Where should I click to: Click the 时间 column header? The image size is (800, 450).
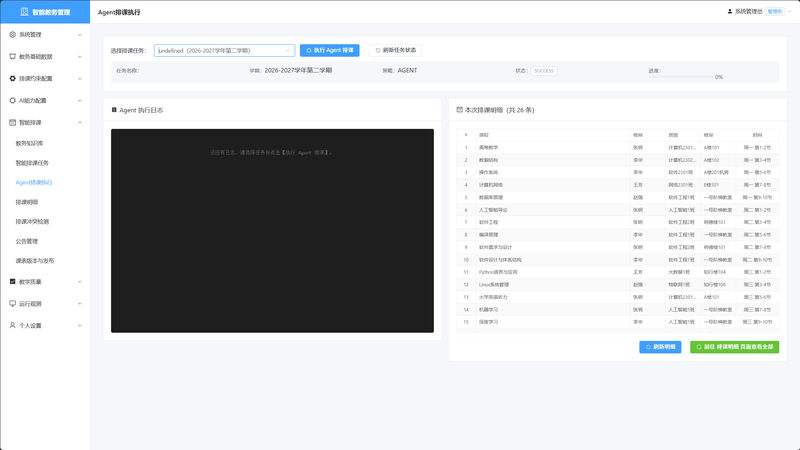tap(757, 135)
